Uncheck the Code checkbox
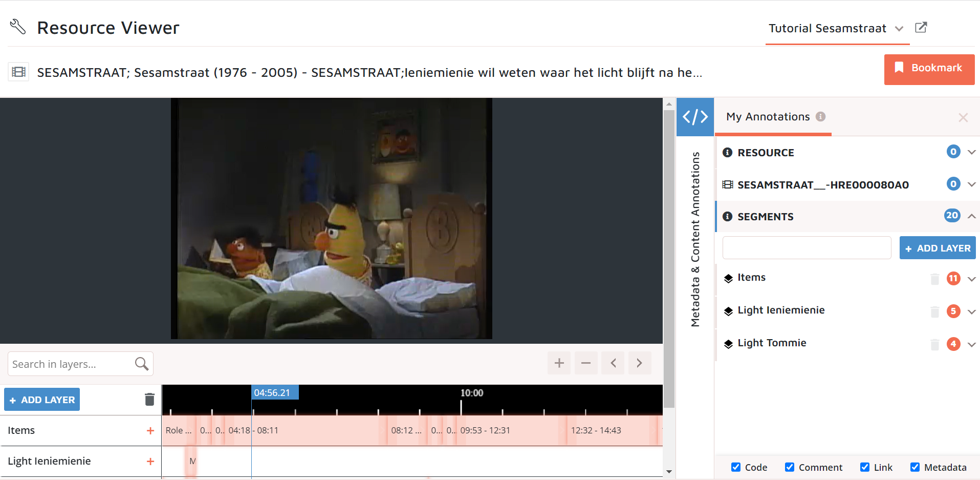Screen dimensions: 980x480 tap(736, 467)
